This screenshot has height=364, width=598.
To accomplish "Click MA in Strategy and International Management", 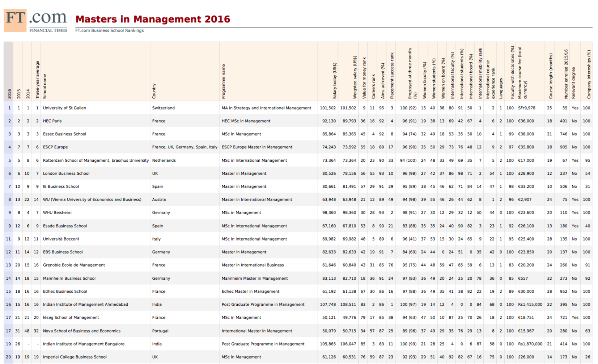I will (266, 108).
